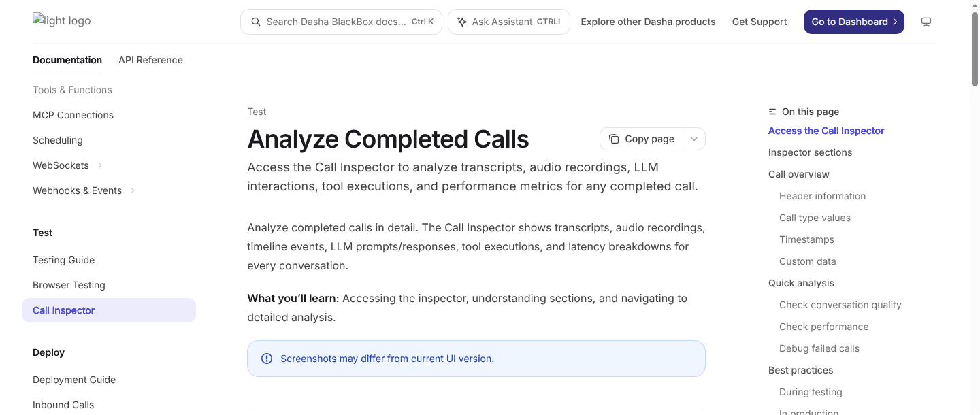Open Explore other Dasha products
980x415 pixels.
click(648, 22)
